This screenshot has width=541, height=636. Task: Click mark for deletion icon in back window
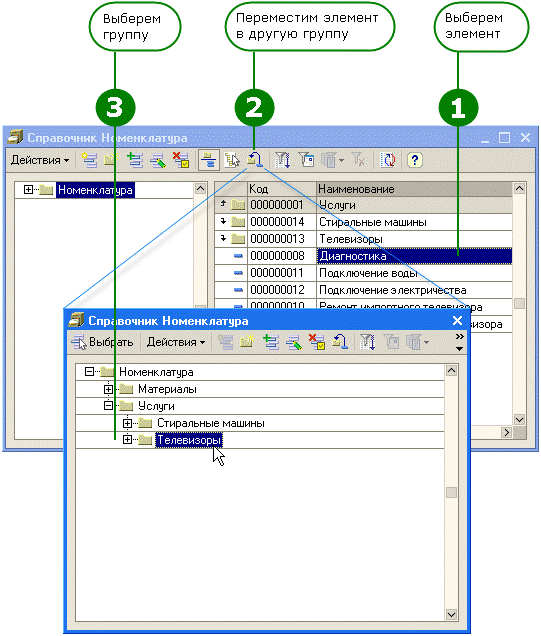tap(180, 160)
